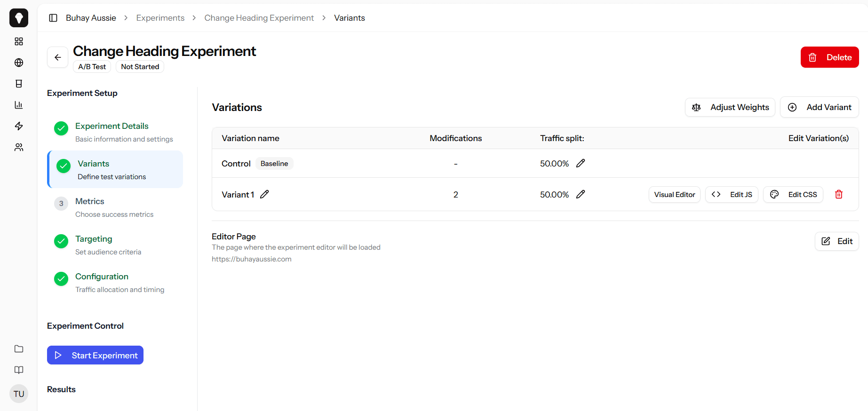Toggle the sidebar panel icon

click(53, 18)
